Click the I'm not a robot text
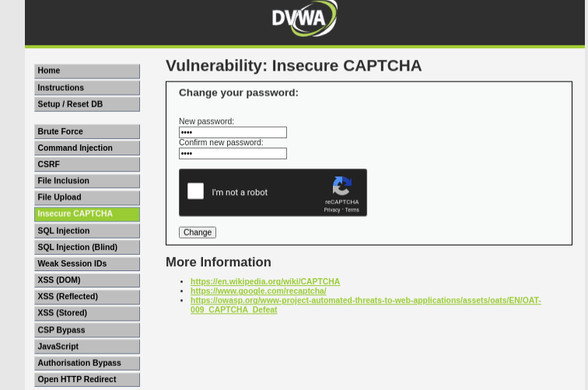Viewport: 588px width, 390px height. click(x=240, y=192)
